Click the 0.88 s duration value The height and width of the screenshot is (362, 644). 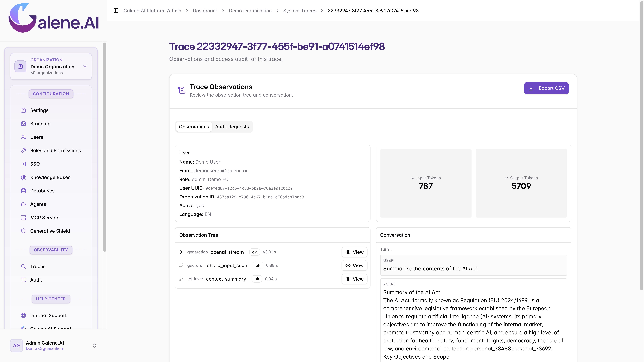(272, 265)
